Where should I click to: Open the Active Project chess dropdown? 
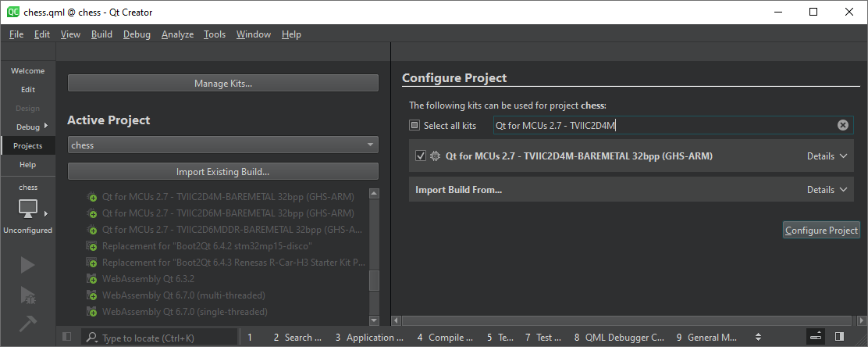tap(222, 145)
